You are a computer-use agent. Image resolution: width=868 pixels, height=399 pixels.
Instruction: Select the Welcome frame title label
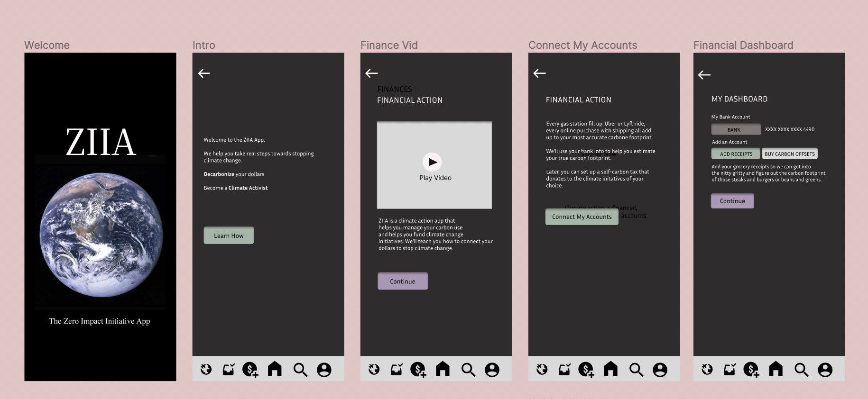pos(47,45)
